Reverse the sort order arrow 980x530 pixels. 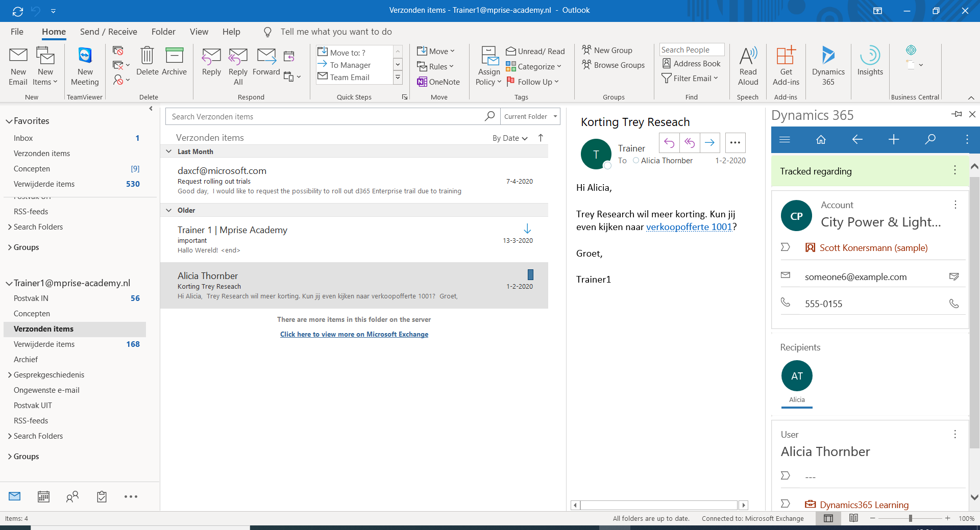pos(541,138)
